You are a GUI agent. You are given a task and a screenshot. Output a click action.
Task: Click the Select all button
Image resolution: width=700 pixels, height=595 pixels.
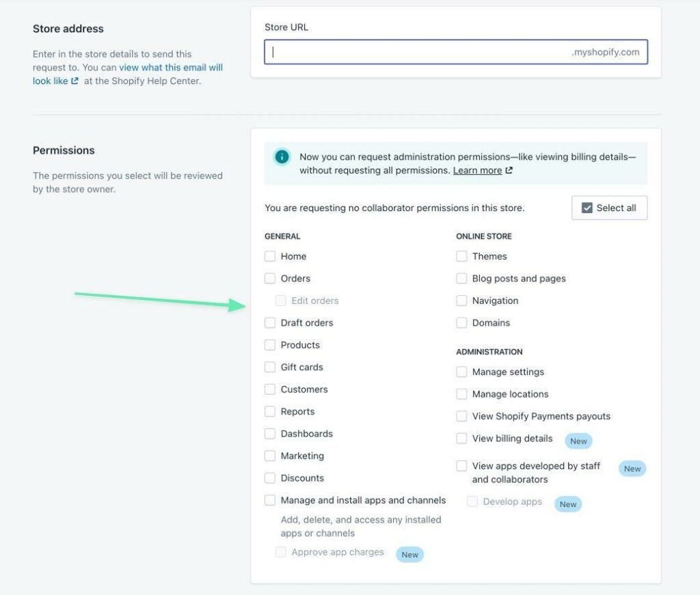point(609,208)
